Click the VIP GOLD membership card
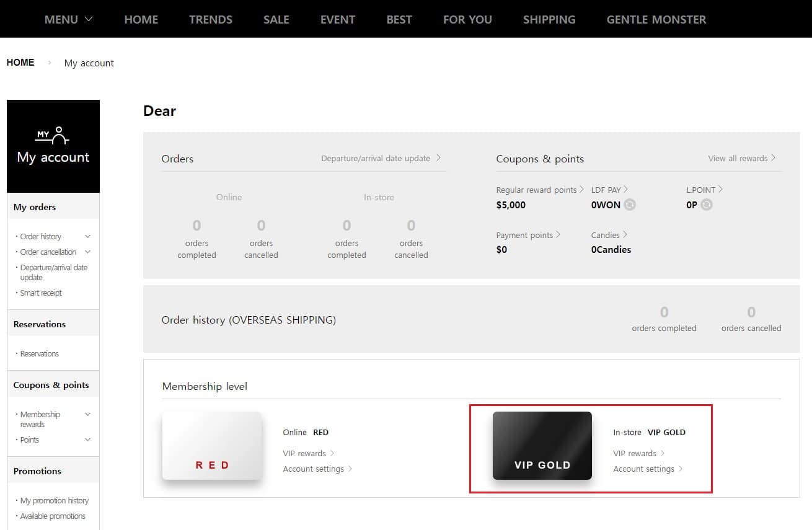 tap(542, 445)
